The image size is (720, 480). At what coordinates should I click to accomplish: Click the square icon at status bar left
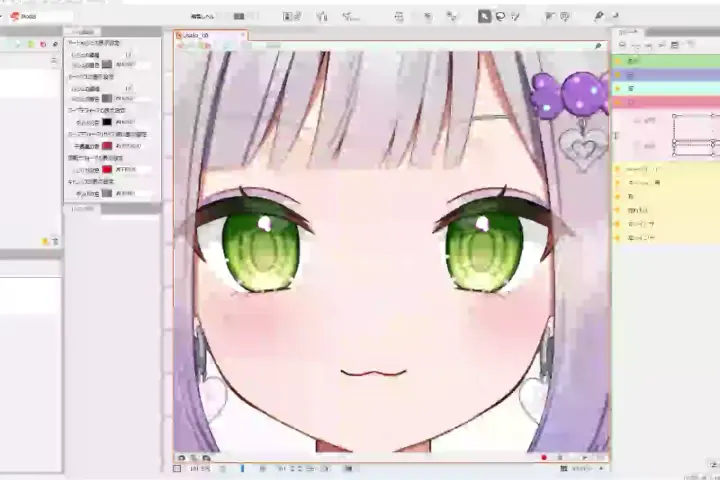(177, 469)
